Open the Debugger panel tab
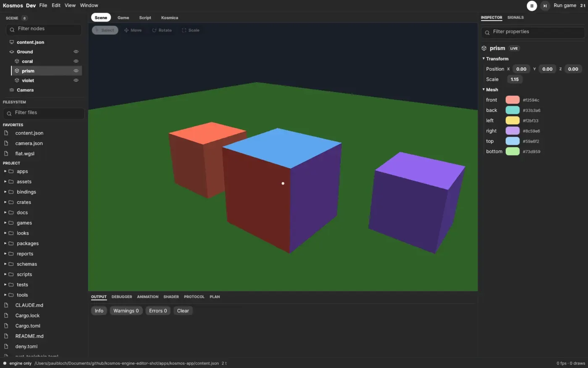Screen dimensions: 588x368 [122, 297]
